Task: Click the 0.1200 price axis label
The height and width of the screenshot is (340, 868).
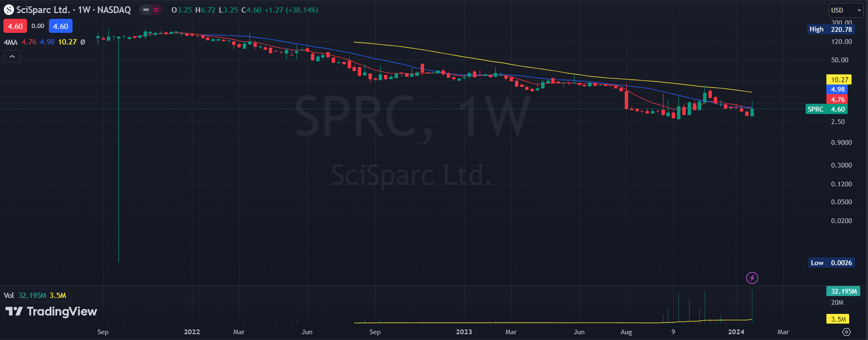Action: [841, 184]
